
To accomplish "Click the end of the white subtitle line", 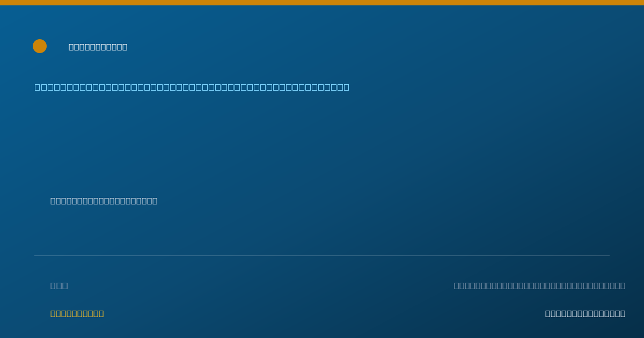I will coord(155,201).
